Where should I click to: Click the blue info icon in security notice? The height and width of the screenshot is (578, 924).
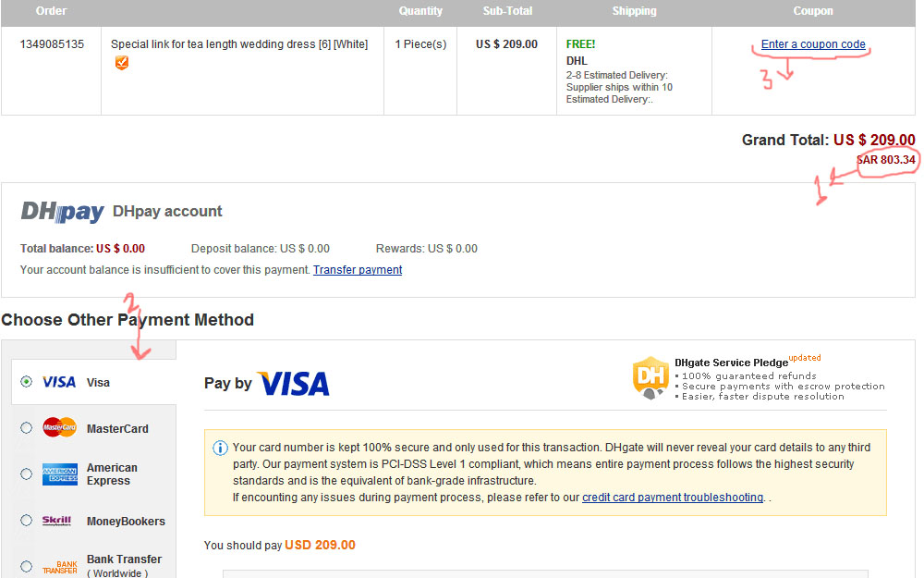pos(220,449)
